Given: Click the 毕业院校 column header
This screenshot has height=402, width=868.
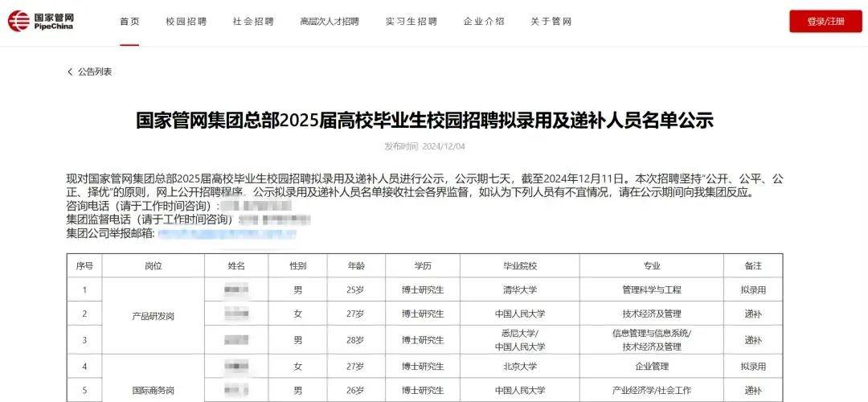Looking at the screenshot, I should (520, 266).
